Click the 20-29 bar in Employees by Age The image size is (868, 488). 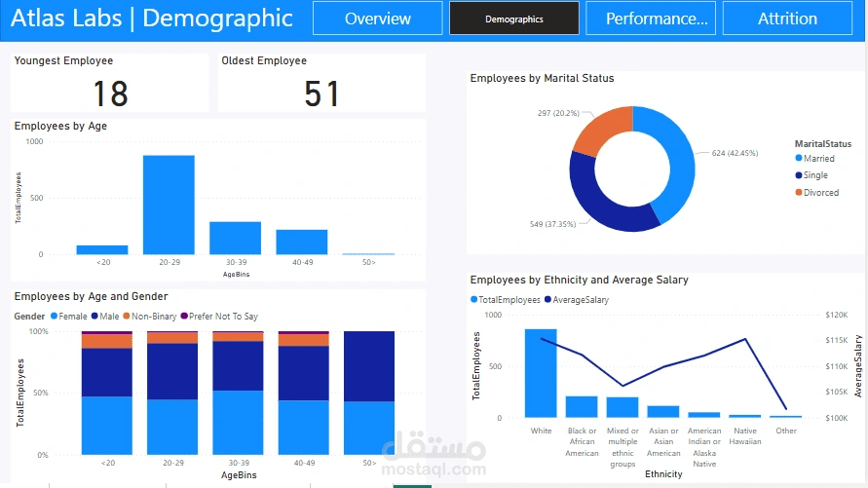coord(169,205)
